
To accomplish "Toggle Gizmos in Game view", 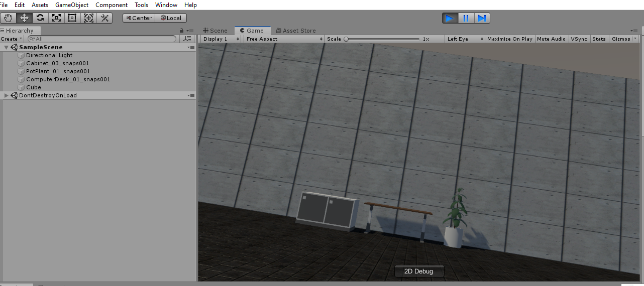I will (x=621, y=39).
